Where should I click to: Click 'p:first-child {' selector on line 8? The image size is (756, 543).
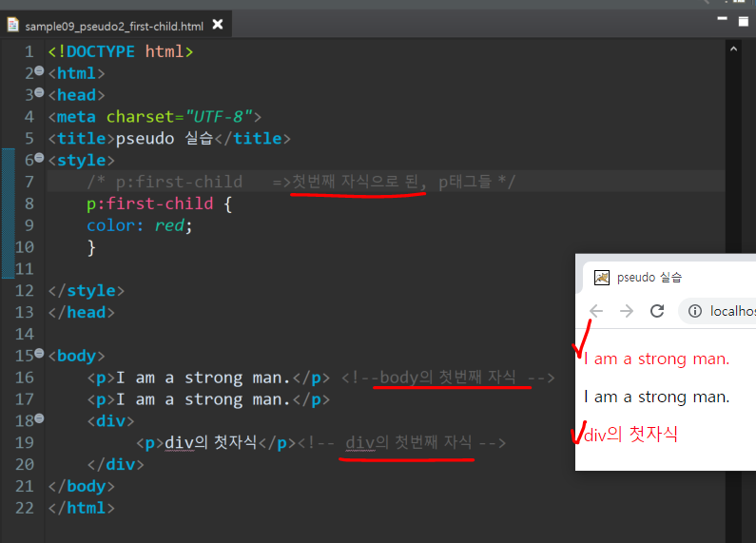pyautogui.click(x=159, y=204)
